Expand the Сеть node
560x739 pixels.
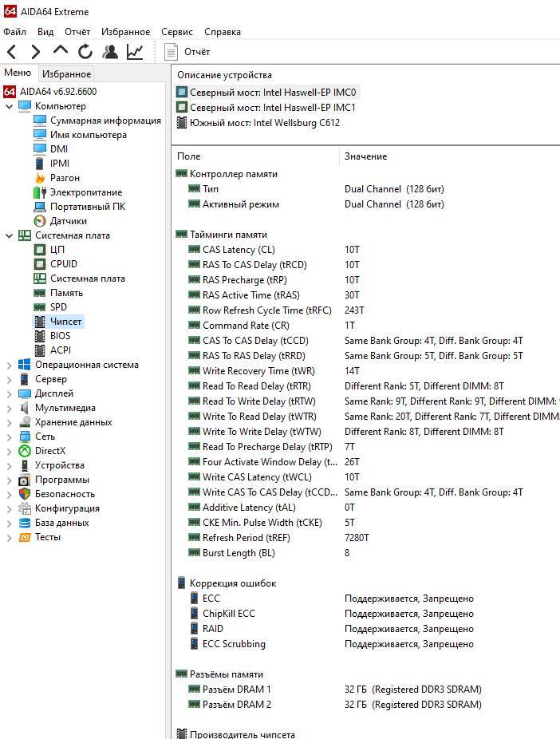[9, 437]
